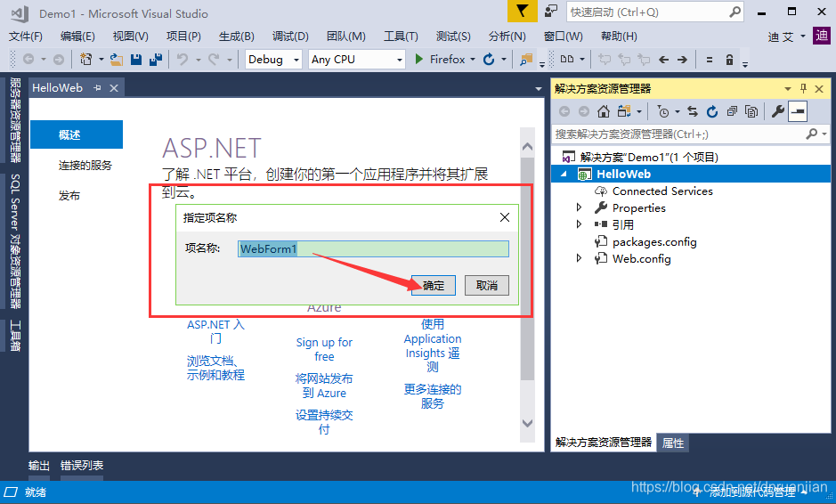Click the send feedback icon next to flag
Screen dimensions: 836x504
coord(550,12)
